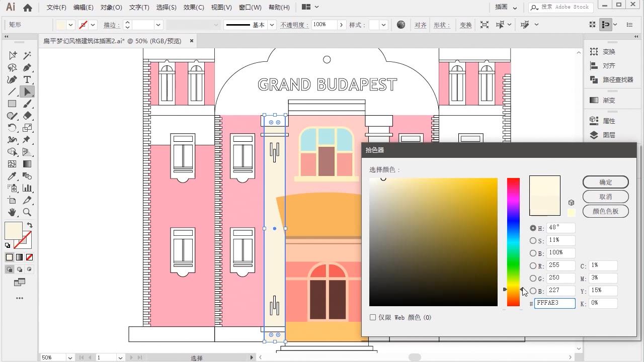
Task: Select the Eyedropper tool
Action: point(12,176)
